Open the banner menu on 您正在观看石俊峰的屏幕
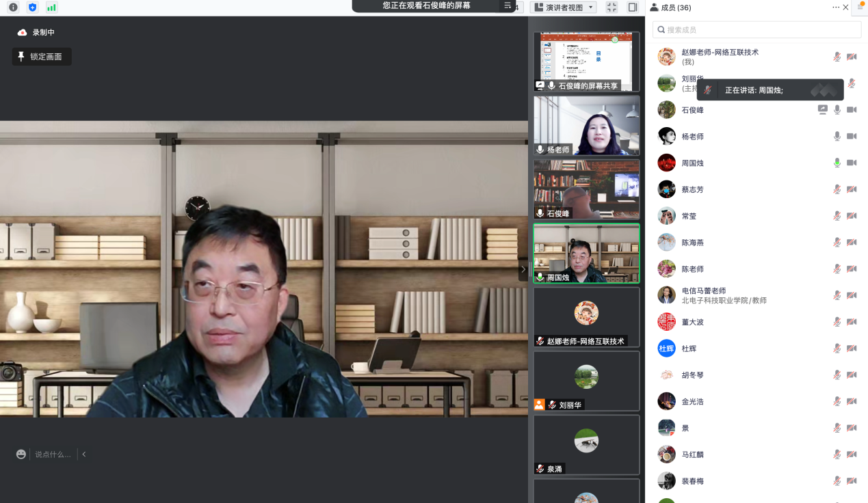Viewport: 868px width, 503px height. [x=506, y=8]
